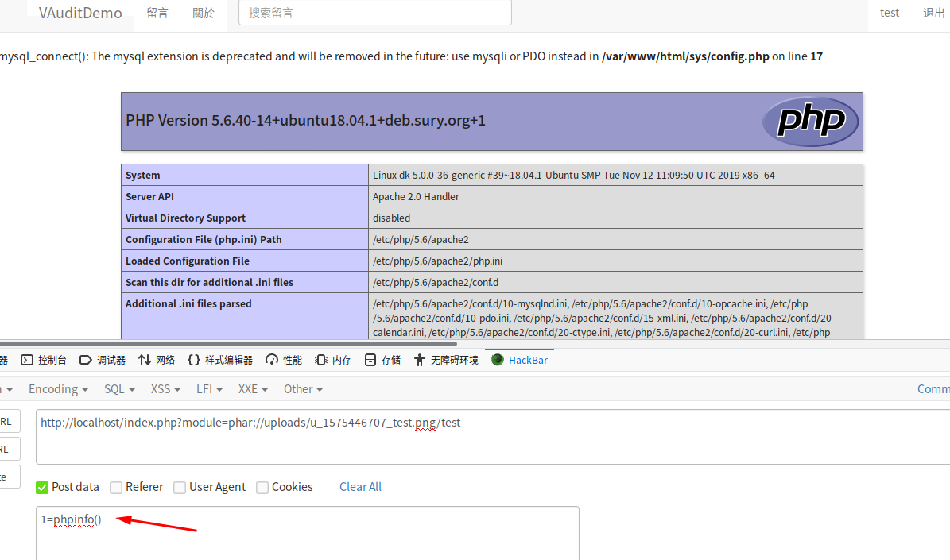Screen dimensions: 950x560
Task: Open the 调试器 debugger panel icon
Action: click(86, 360)
